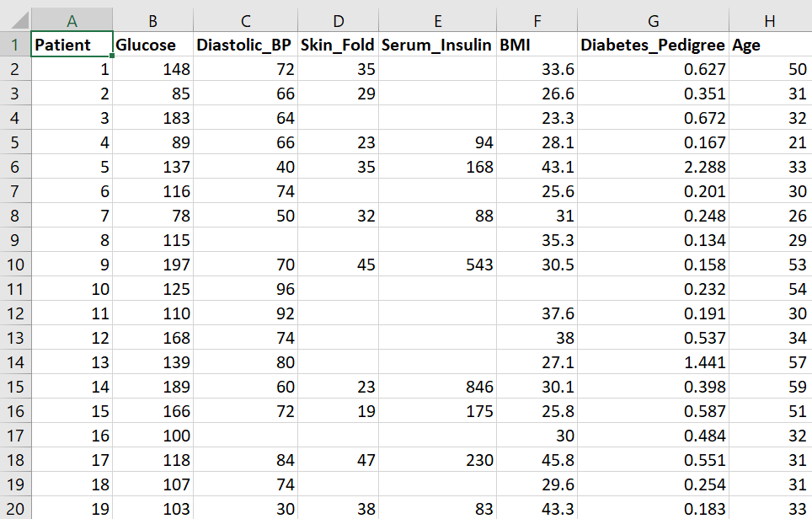The width and height of the screenshot is (812, 519).
Task: Click the fill handle of cell A1
Action: (x=112, y=56)
